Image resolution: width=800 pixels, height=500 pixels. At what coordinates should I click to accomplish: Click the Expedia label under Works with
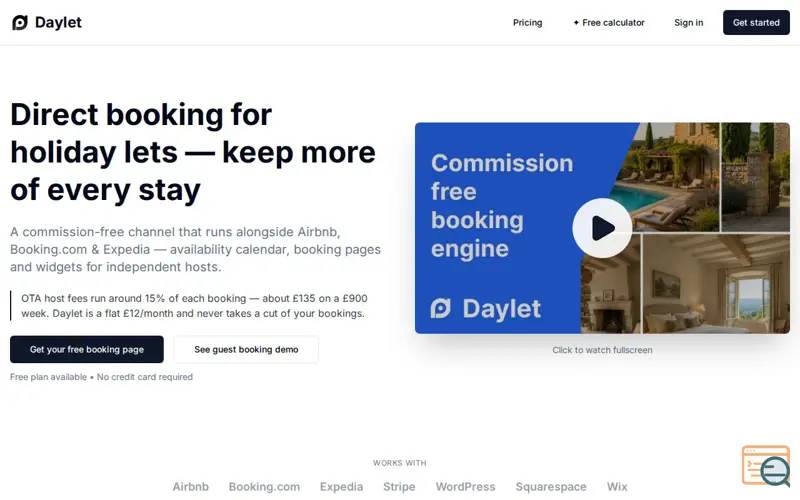pos(341,487)
